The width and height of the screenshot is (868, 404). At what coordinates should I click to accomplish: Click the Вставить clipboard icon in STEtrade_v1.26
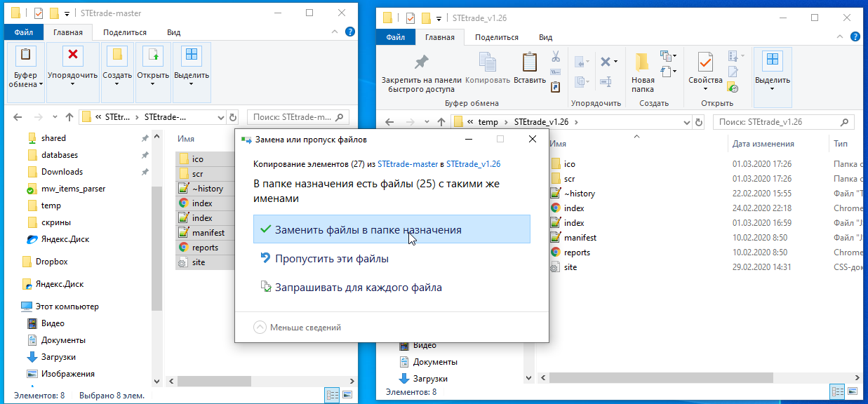tap(529, 62)
